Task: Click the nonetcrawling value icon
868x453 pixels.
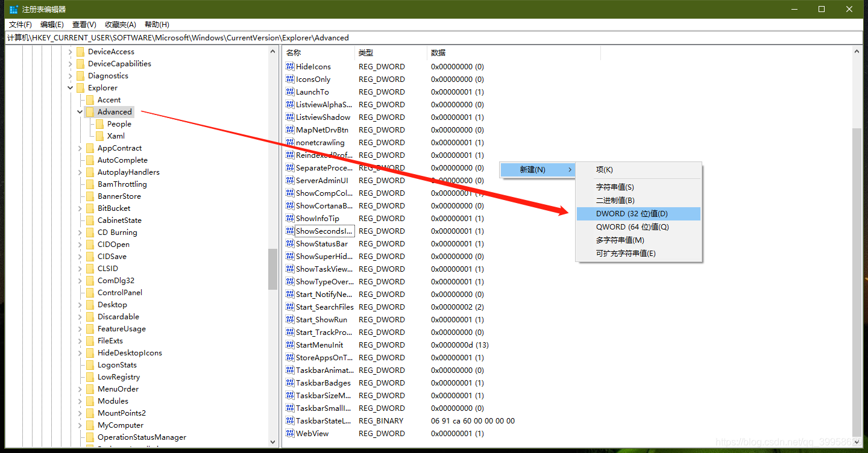Action: [290, 142]
